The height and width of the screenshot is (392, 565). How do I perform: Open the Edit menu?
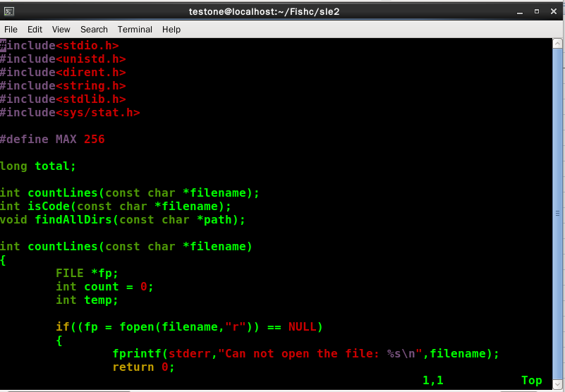(x=35, y=30)
